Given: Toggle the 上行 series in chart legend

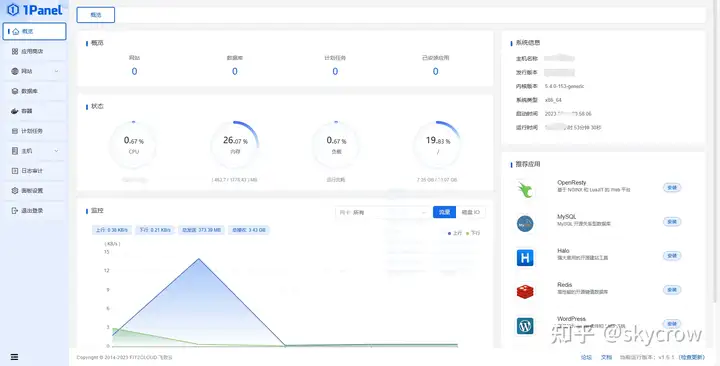Looking at the screenshot, I should [455, 233].
